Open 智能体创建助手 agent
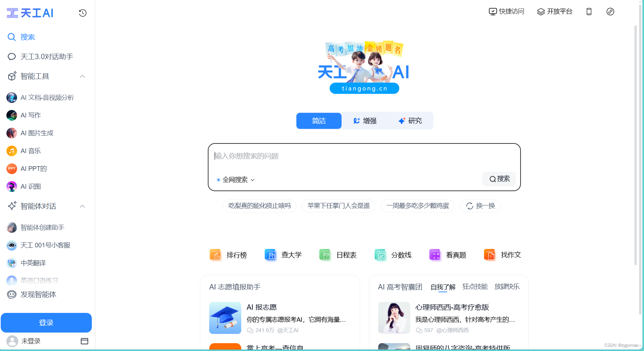Image resolution: width=644 pixels, height=351 pixels. point(36,227)
